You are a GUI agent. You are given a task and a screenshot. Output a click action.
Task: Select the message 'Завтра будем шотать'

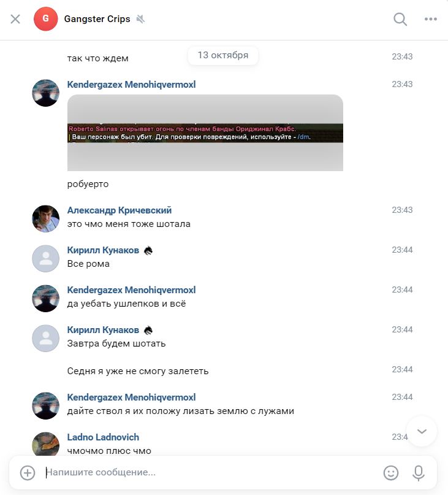click(116, 343)
